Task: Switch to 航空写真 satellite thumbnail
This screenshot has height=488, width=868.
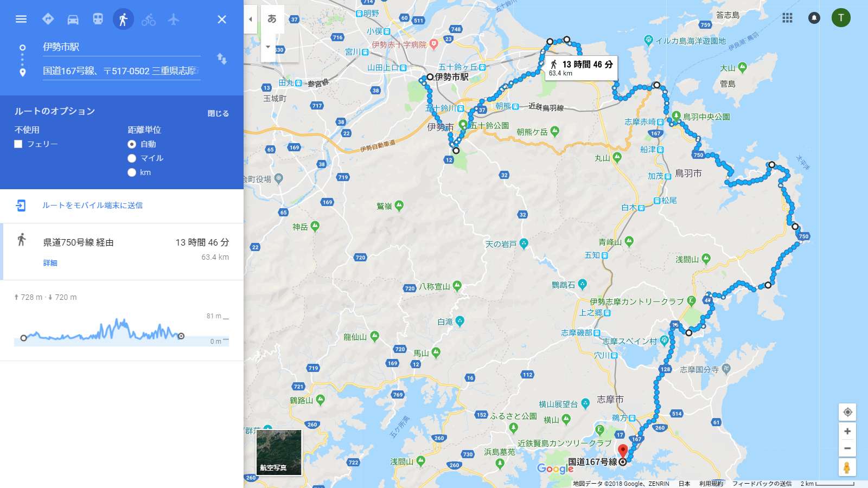Action: tap(279, 453)
